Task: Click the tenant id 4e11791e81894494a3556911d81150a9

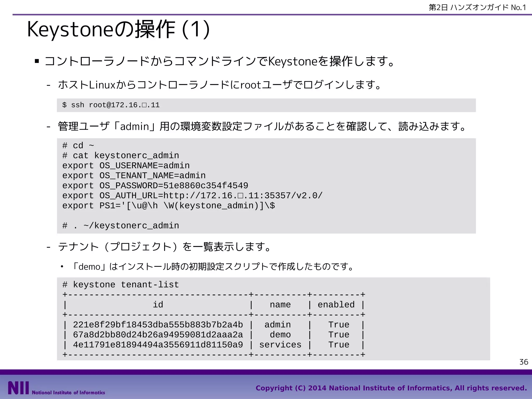Action: [x=158, y=345]
